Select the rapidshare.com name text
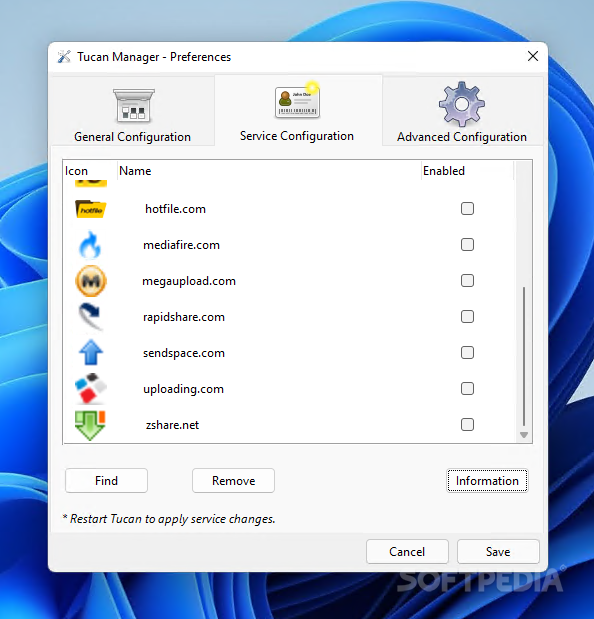The image size is (594, 619). (x=184, y=317)
